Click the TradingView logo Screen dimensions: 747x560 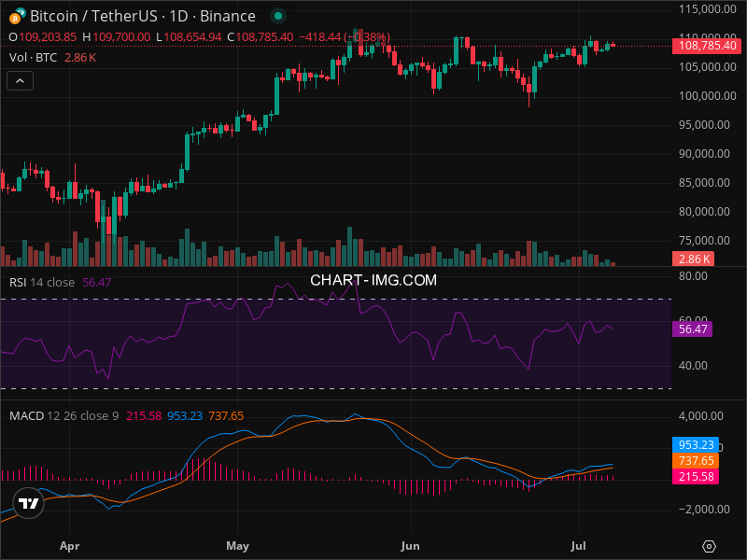coord(29,503)
